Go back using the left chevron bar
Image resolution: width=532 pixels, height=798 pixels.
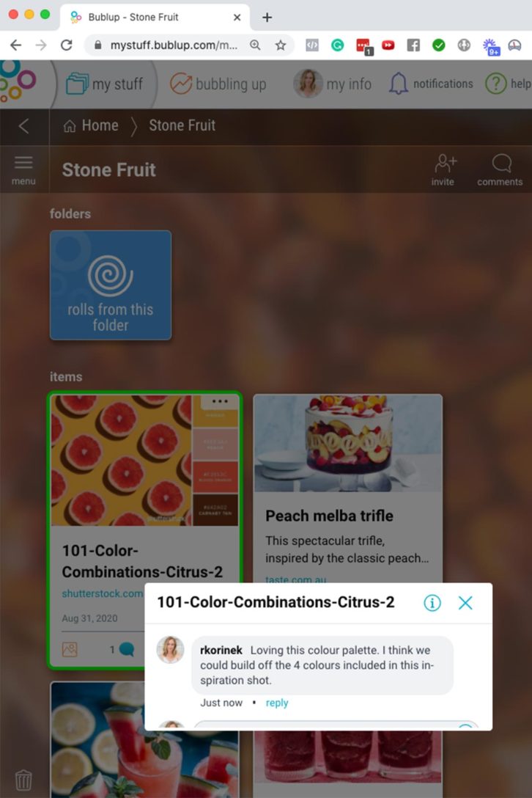point(24,126)
